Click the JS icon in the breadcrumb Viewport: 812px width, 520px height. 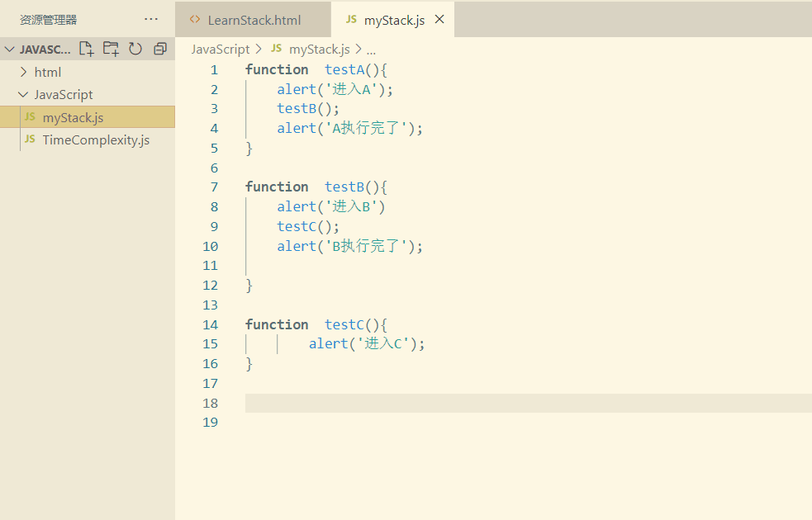(277, 48)
